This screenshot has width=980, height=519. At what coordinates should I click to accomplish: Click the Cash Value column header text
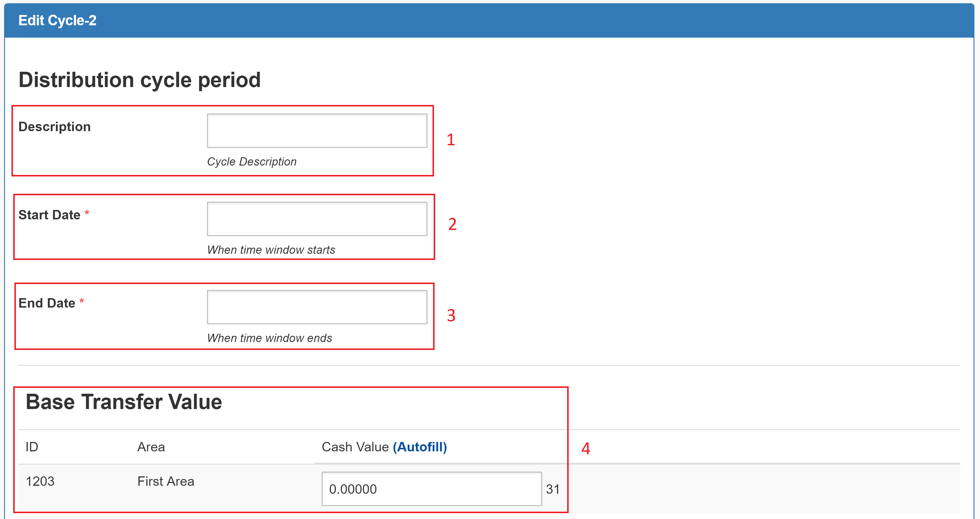coord(355,447)
